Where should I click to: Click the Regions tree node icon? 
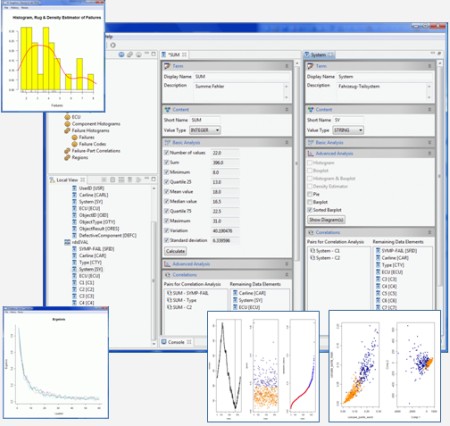pyautogui.click(x=67, y=157)
